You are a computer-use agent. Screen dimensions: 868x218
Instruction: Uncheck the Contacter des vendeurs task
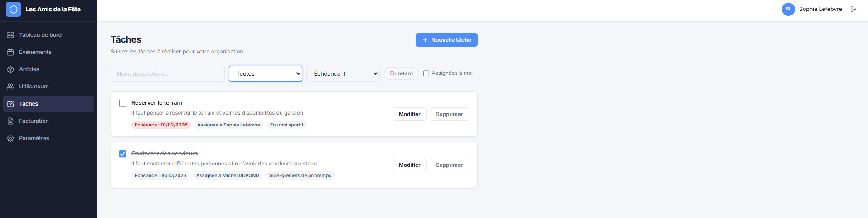pos(122,154)
